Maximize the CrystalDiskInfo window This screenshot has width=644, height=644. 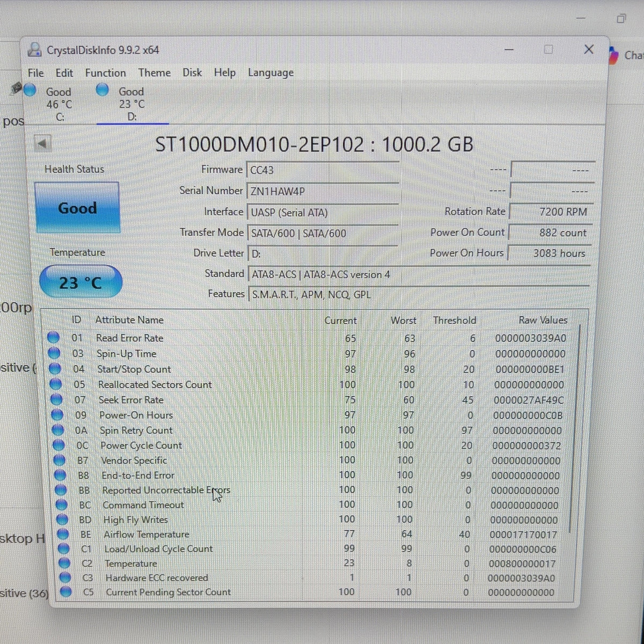click(548, 49)
